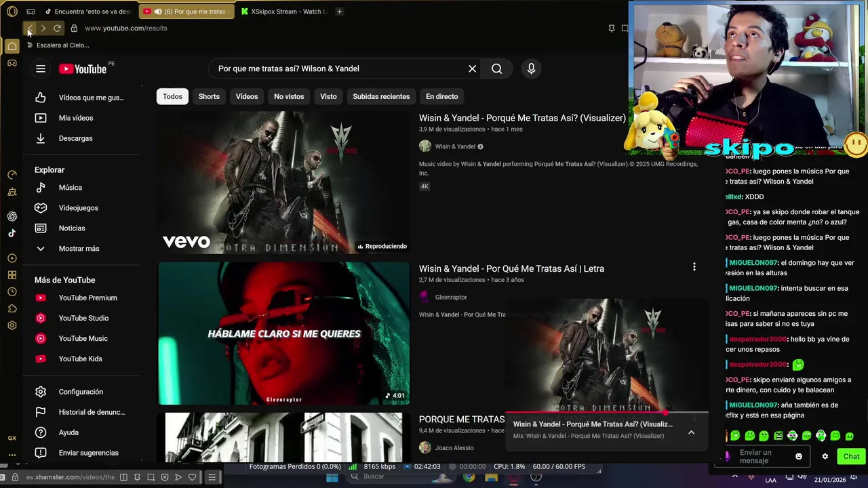868x488 pixels.
Task: Open the Opera GX menu logo
Action: coord(12,12)
